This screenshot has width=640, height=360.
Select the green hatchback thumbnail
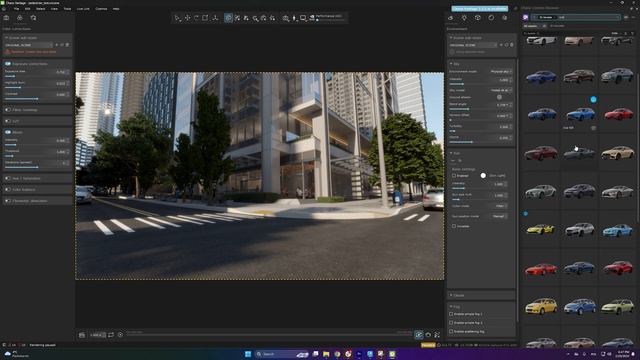pos(618,307)
